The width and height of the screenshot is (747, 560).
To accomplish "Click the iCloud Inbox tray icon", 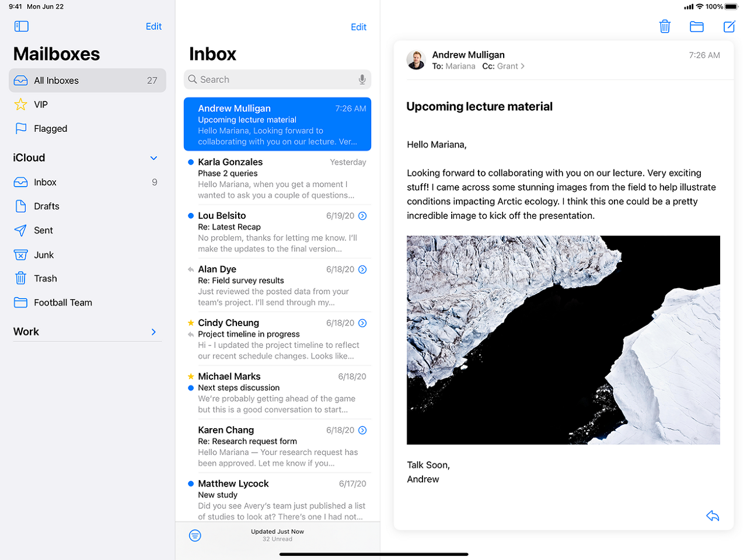I will 20,182.
